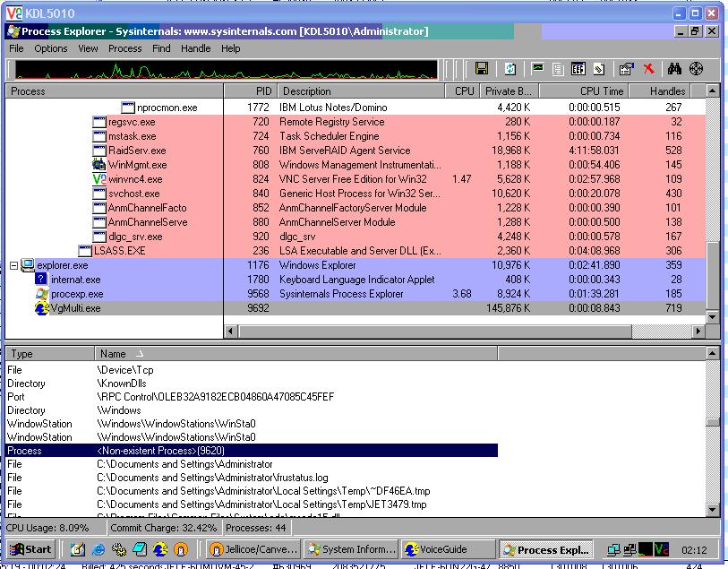This screenshot has height=569, width=728.
Task: Open process Properties toolbar icon
Action: pos(626,69)
